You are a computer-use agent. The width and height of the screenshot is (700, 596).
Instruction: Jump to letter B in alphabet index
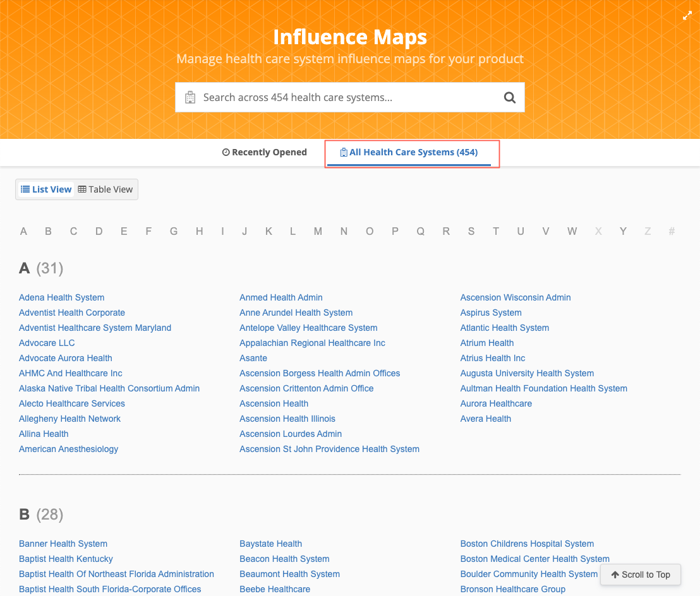point(48,231)
